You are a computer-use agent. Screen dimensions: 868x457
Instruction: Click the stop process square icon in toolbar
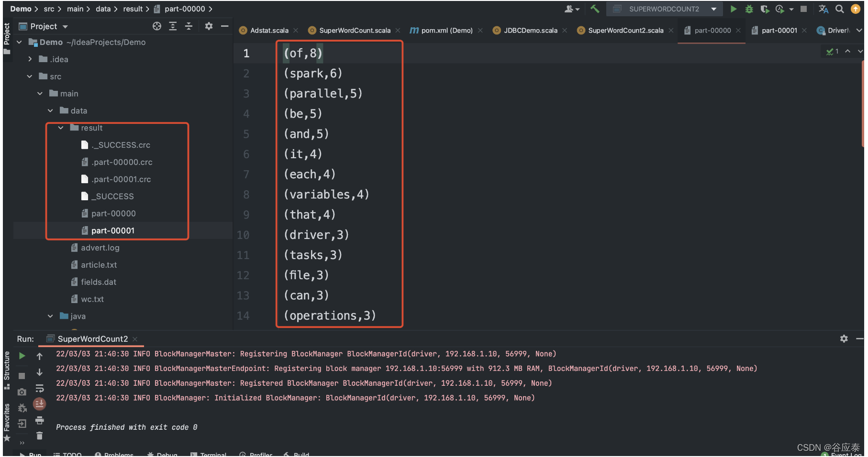pyautogui.click(x=803, y=9)
